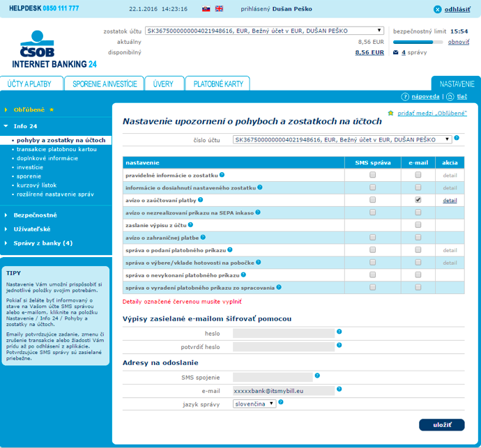Click the obnoviť security limit link
This screenshot has width=481, height=448.
(x=458, y=42)
